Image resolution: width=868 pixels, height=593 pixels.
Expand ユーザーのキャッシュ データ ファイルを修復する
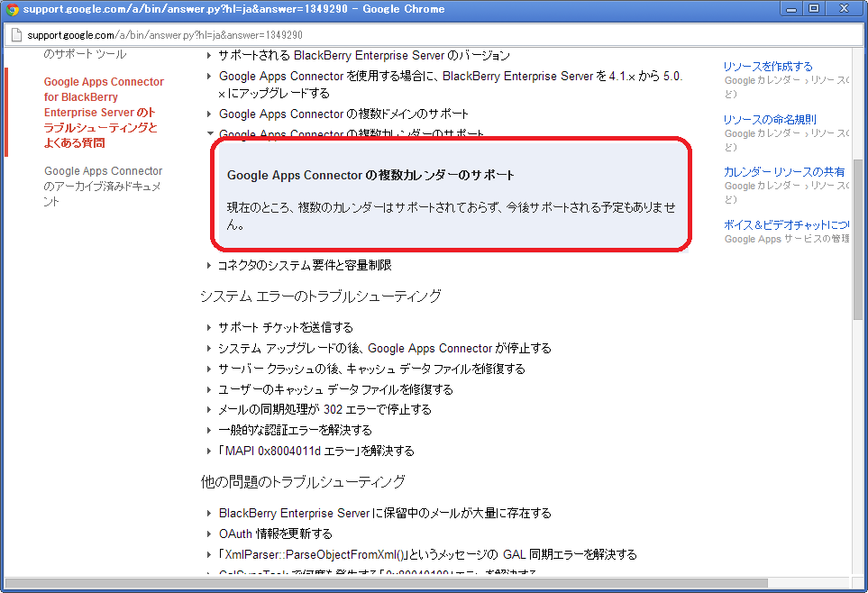(335, 390)
